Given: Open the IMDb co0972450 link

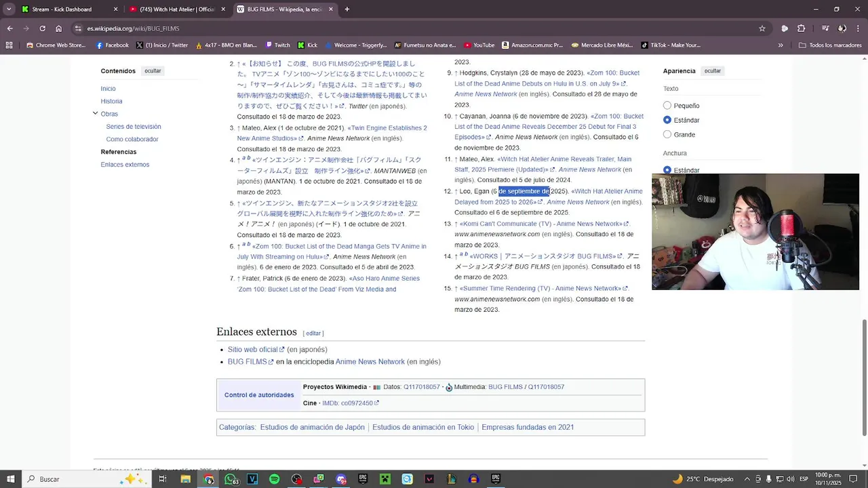Looking at the screenshot, I should 351,403.
